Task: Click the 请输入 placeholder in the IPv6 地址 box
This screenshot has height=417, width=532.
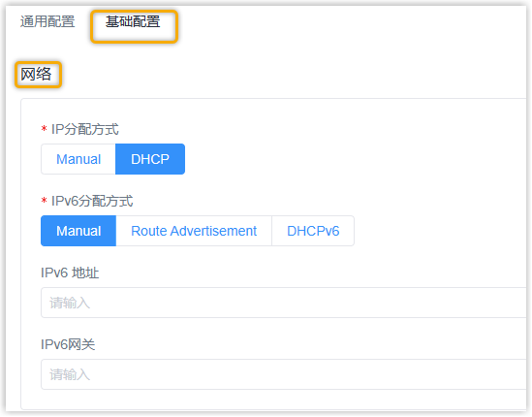Action: point(70,303)
